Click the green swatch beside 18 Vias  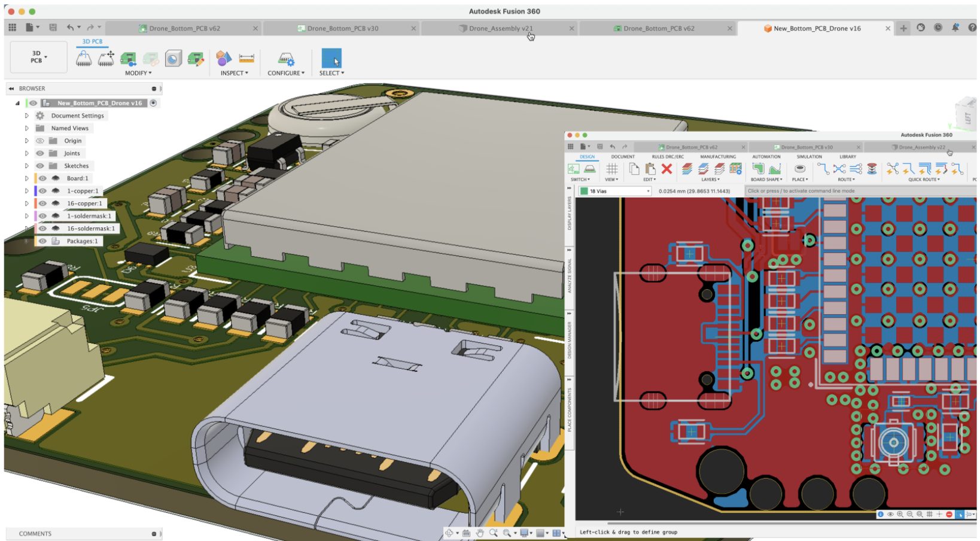pyautogui.click(x=584, y=192)
